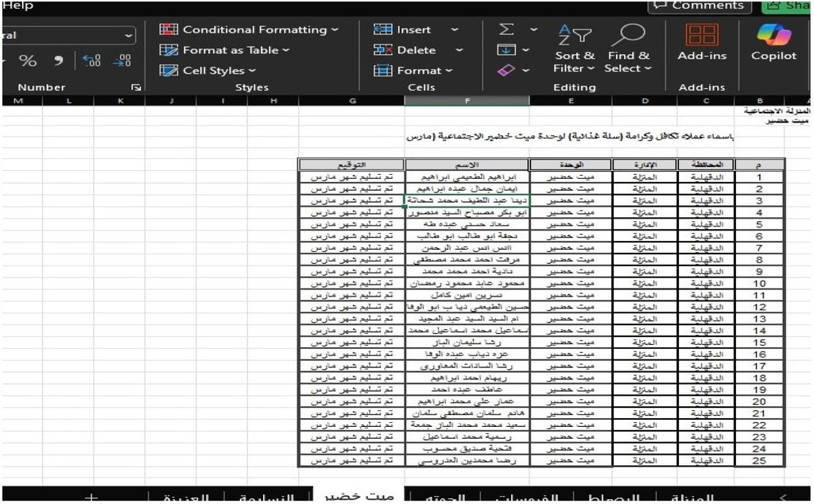
Task: Click the AutoSum sigma icon
Action: tap(506, 29)
